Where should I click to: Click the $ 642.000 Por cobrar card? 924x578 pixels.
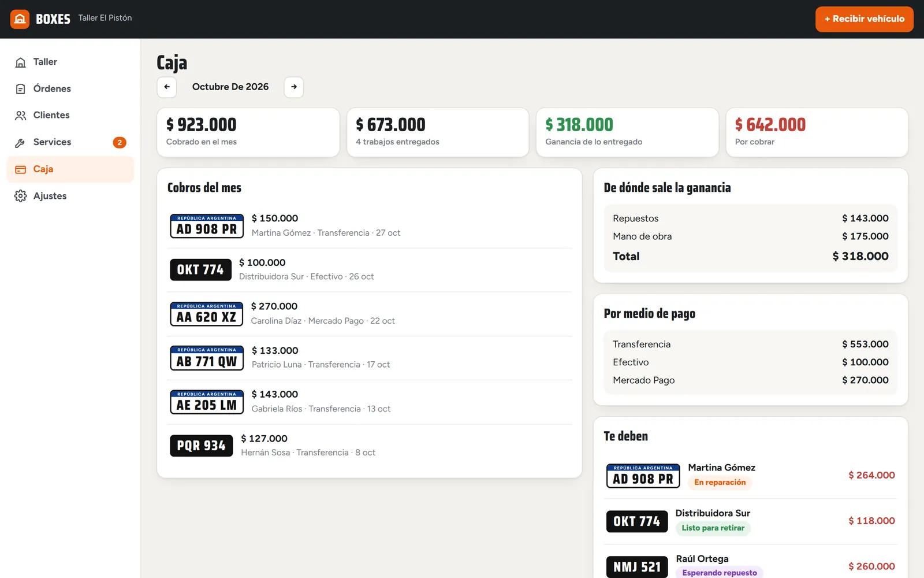[817, 132]
